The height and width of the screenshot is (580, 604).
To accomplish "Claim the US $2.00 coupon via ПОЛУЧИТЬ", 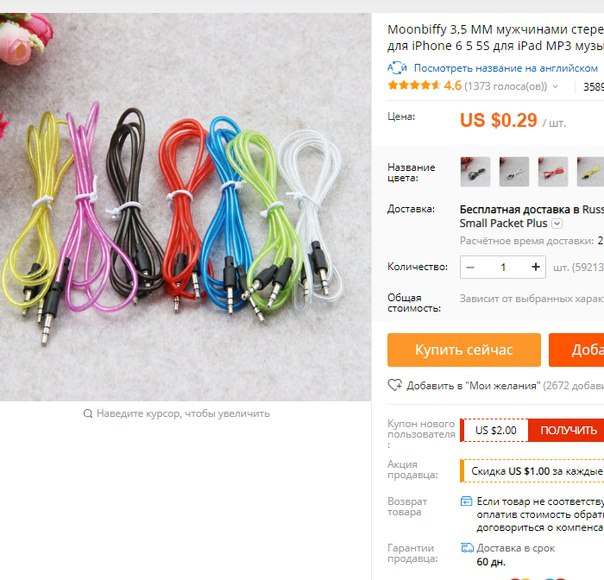I will tap(566, 430).
